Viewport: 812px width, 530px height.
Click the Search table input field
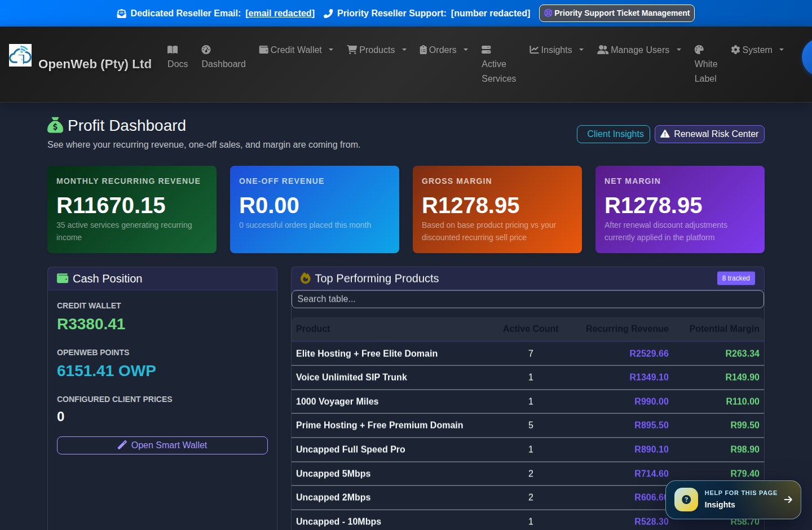pyautogui.click(x=528, y=299)
